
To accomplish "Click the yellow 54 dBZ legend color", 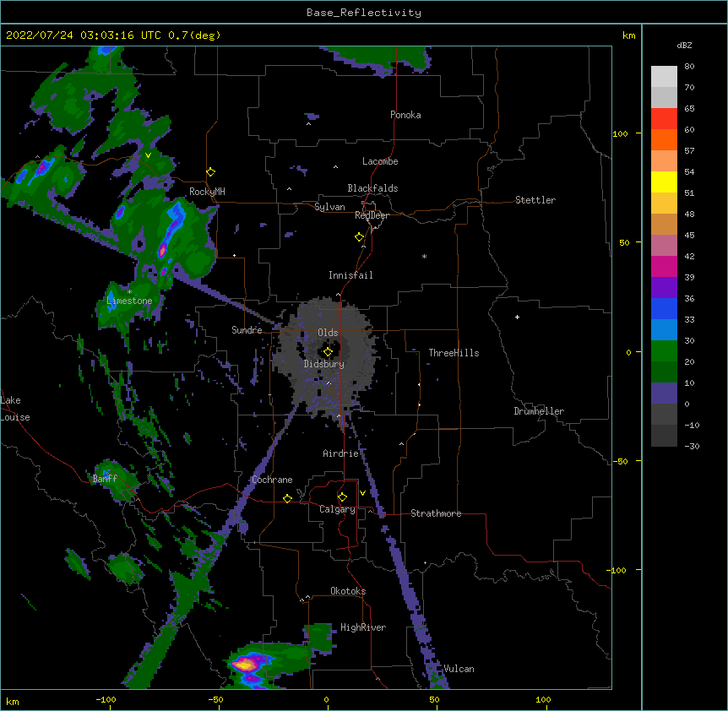I will coord(664,182).
